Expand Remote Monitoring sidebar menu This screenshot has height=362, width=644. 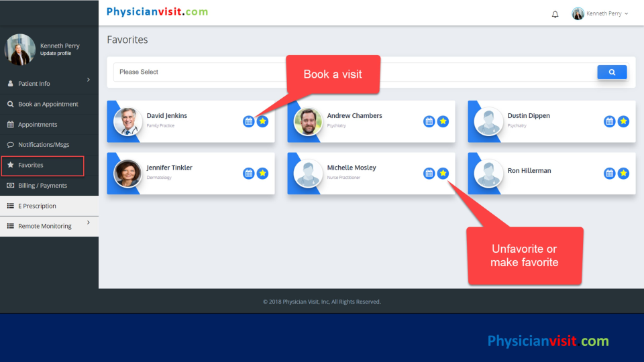click(x=49, y=226)
